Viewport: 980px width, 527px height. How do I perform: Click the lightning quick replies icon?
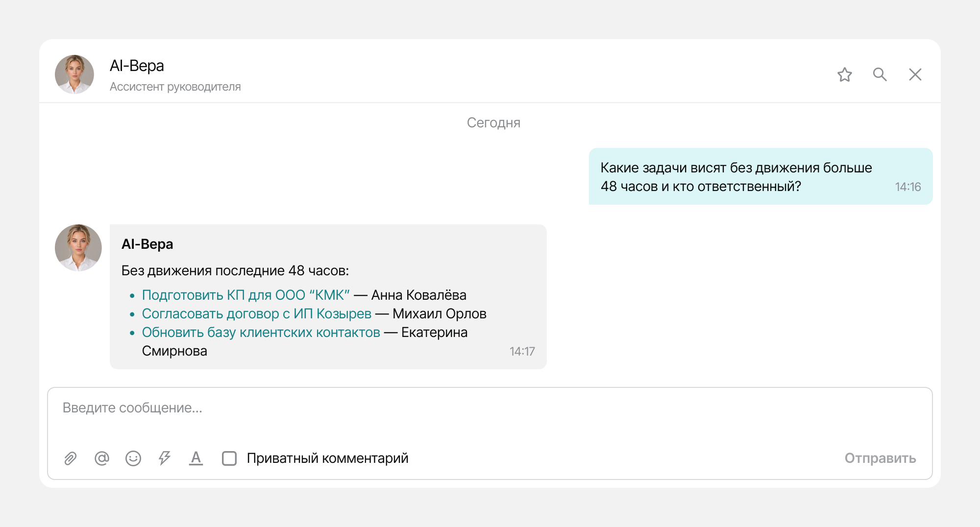[165, 458]
